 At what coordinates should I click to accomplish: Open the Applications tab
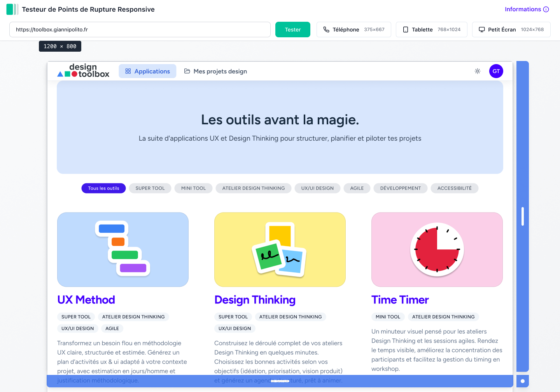(147, 71)
